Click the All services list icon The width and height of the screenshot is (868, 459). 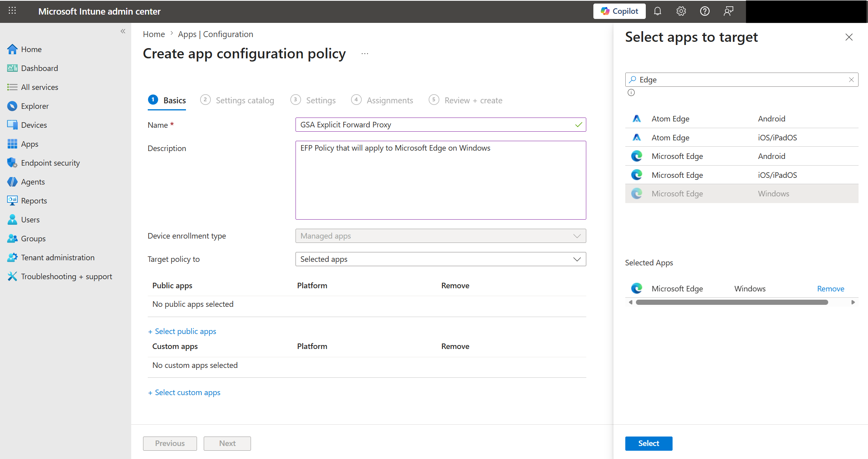tap(12, 87)
